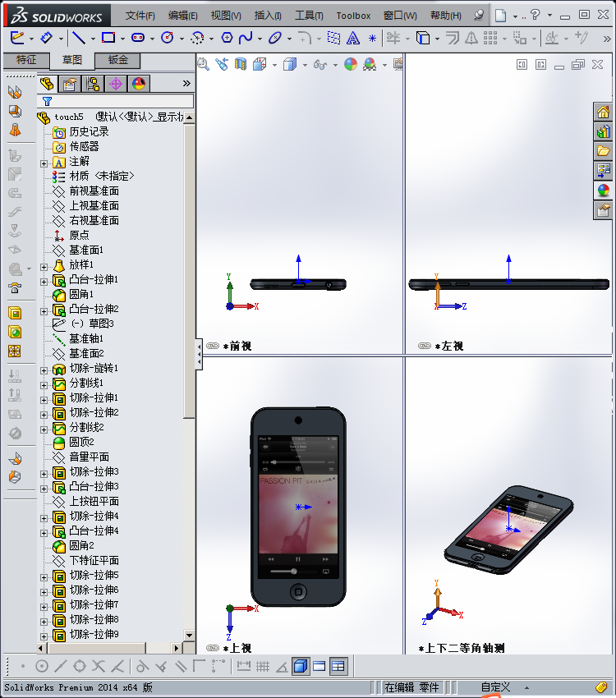Open SolidWorks Resources in task pane
The image size is (616, 698).
tap(604, 113)
